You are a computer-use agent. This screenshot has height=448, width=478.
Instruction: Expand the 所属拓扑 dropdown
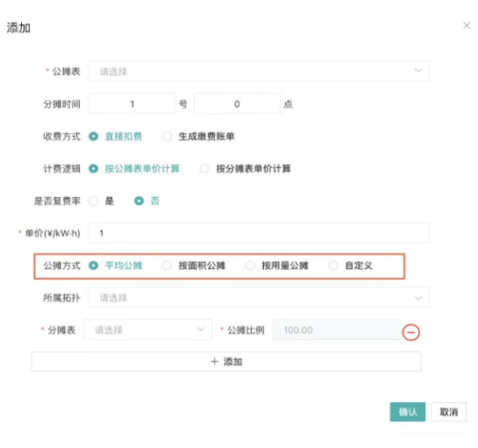pyautogui.click(x=258, y=298)
